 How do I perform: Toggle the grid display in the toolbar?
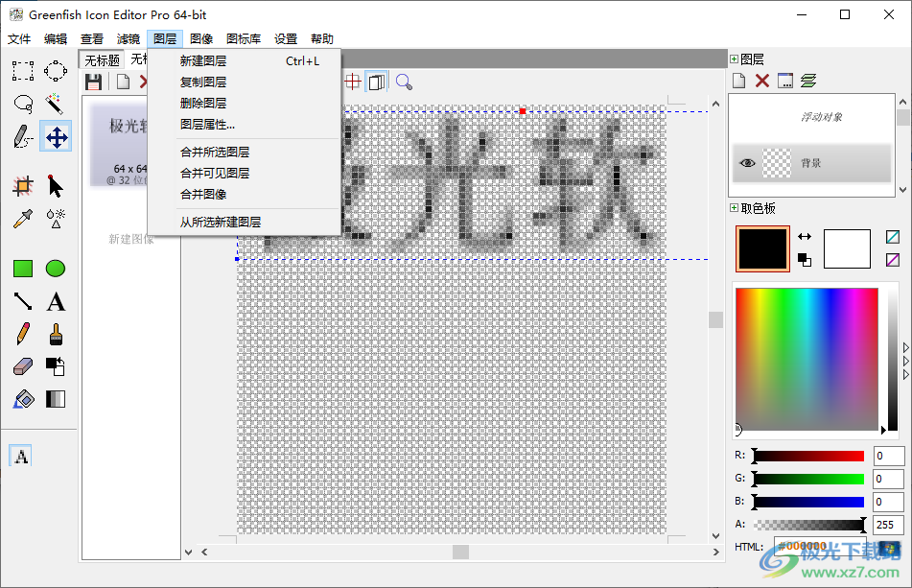click(354, 81)
